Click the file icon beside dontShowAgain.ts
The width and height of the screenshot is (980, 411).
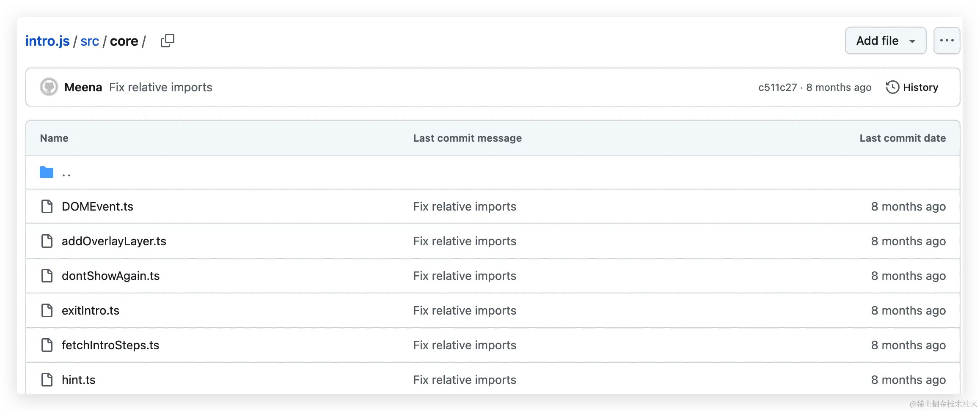[47, 276]
